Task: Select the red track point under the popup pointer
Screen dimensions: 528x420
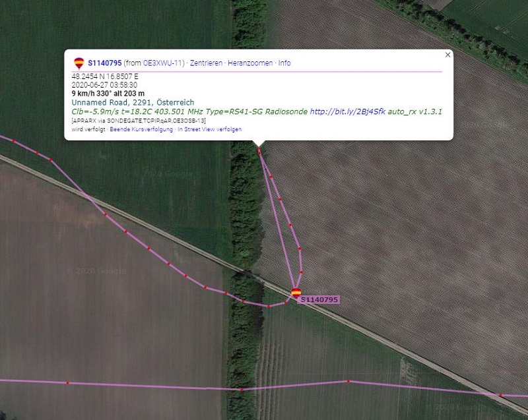Action: pyautogui.click(x=259, y=148)
